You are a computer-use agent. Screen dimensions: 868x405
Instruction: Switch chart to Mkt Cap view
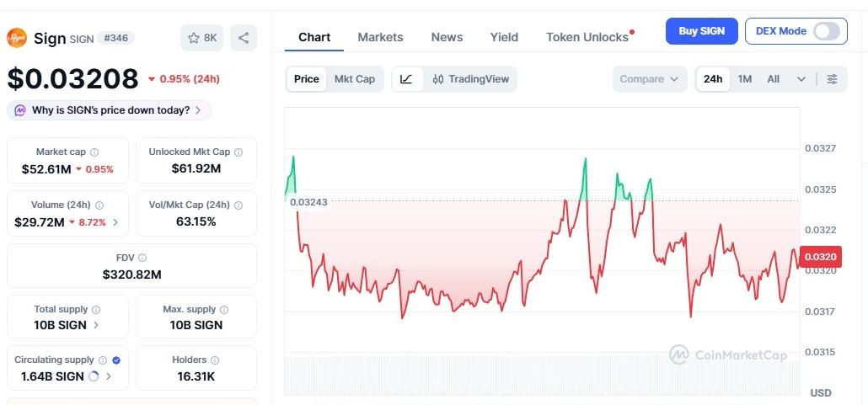click(354, 79)
